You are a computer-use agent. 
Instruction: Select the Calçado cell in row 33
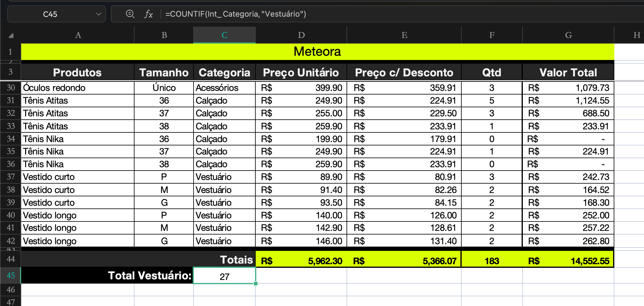click(224, 126)
